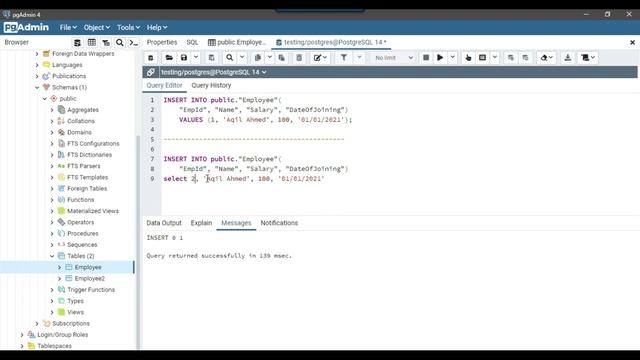Click the Paste rows toolbar icon
The width and height of the screenshot is (640, 360).
coord(282,58)
